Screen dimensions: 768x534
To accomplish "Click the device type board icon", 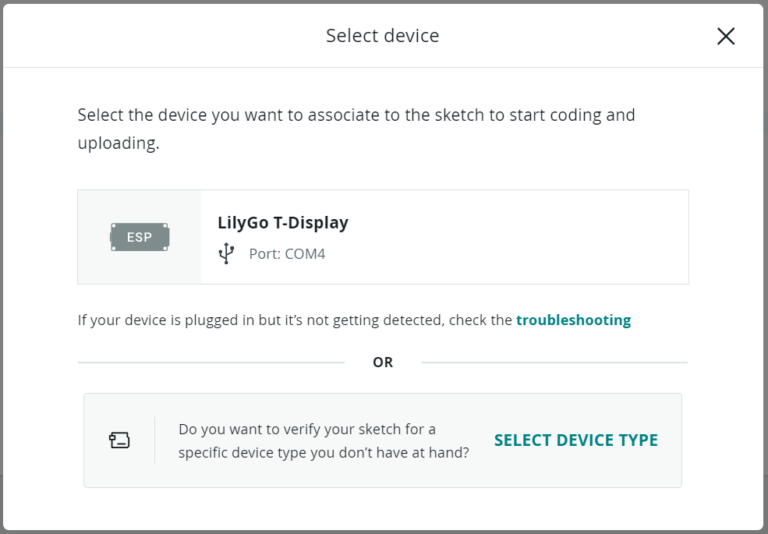I will (119, 440).
